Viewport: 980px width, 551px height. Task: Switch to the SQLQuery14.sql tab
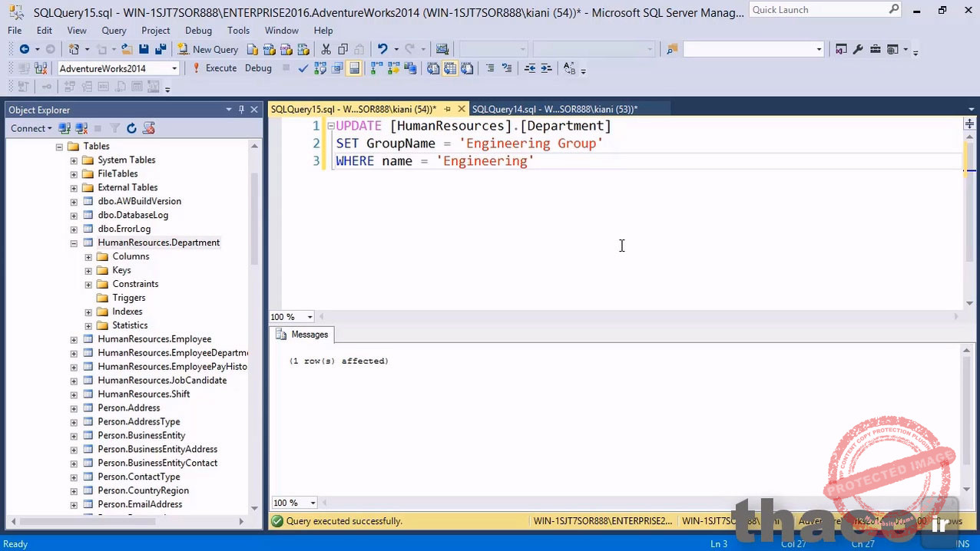click(x=554, y=109)
